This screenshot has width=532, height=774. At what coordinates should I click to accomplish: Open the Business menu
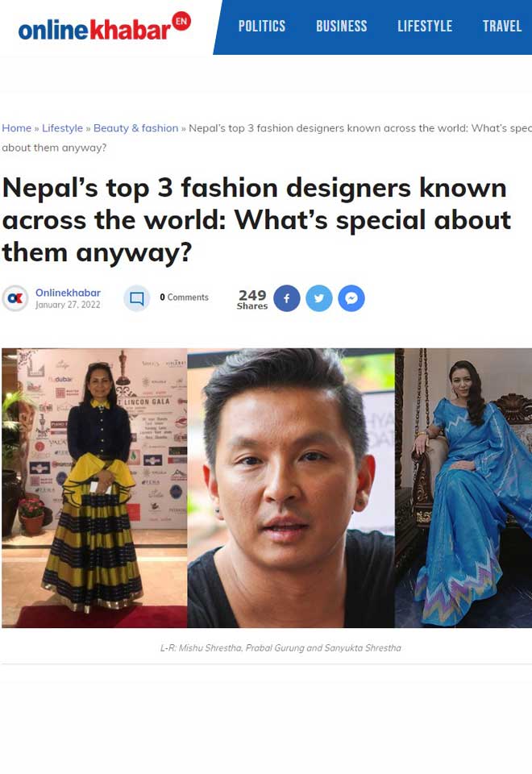point(342,26)
